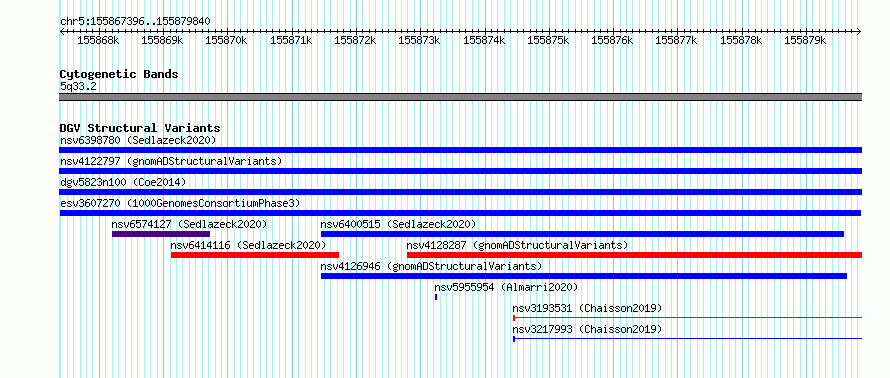Click the esv3607270 (1000GenomesConsortiumPhase3) label

coord(180,203)
